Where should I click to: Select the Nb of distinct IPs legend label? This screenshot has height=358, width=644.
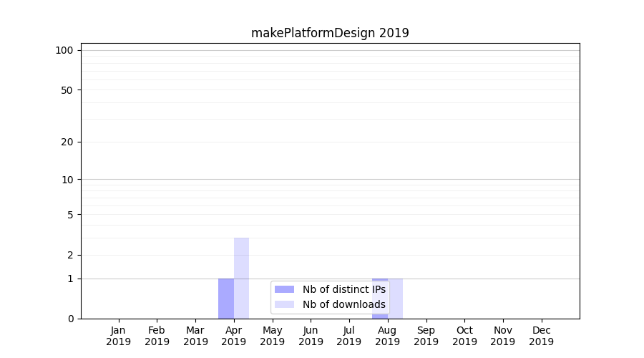pos(343,289)
